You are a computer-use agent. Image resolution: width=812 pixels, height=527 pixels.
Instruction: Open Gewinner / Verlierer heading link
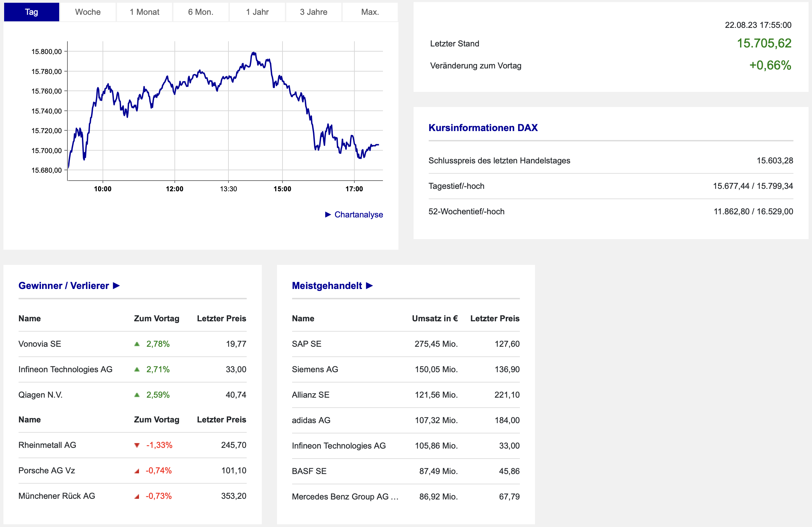click(x=64, y=286)
